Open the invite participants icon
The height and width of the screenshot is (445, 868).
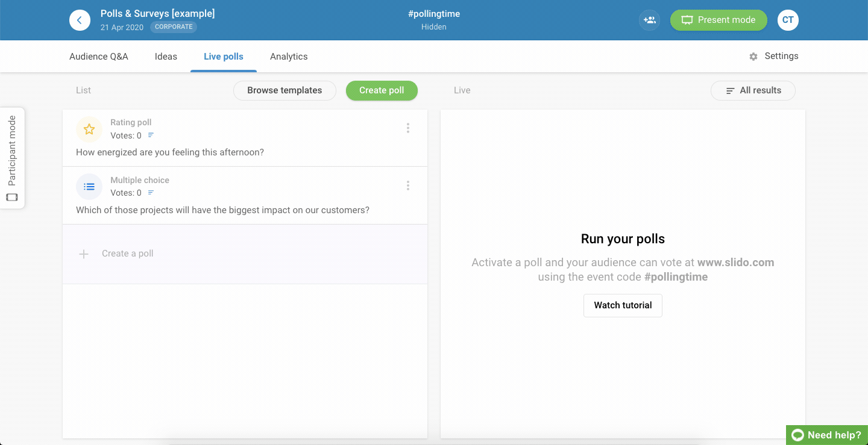(x=649, y=20)
